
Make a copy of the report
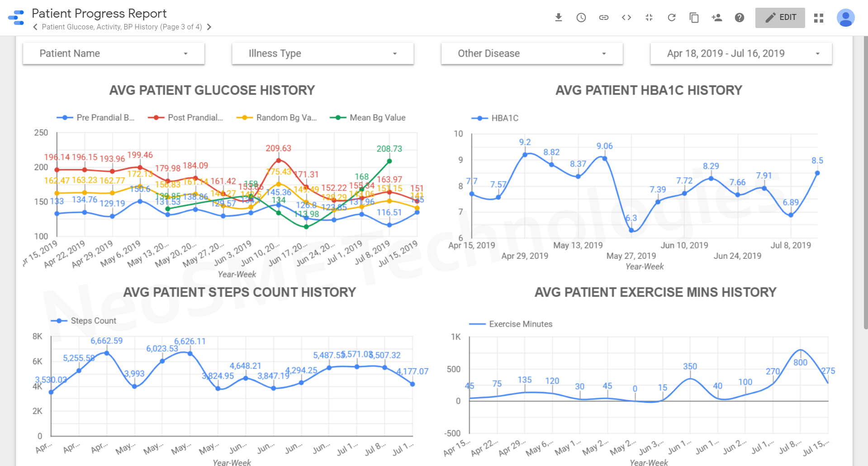tap(694, 17)
